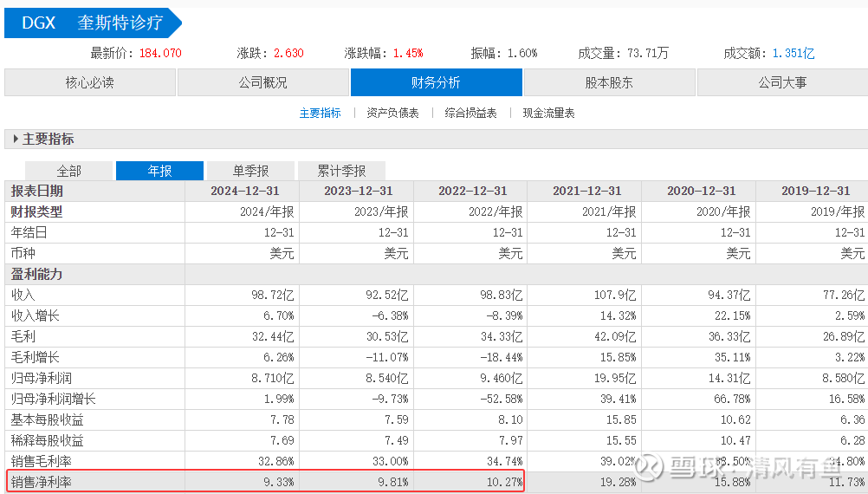
Task: Click the 2021-12-31 column header
Action: tap(586, 191)
